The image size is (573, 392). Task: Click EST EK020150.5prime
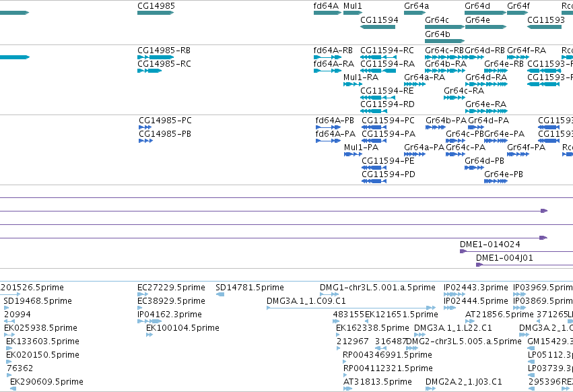pos(9,362)
